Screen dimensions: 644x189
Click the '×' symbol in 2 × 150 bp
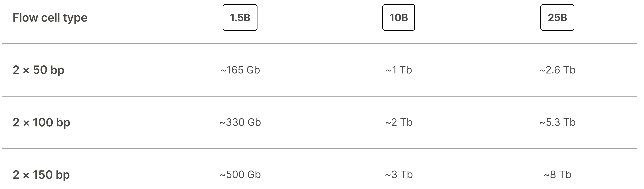26,176
